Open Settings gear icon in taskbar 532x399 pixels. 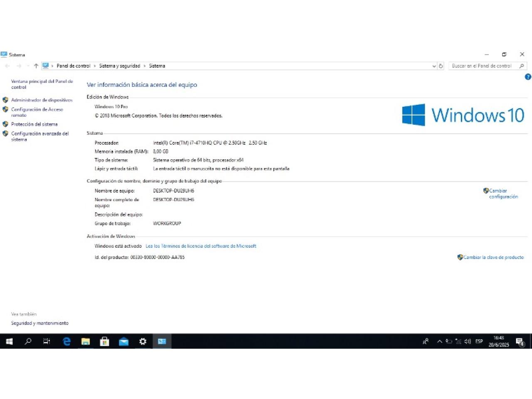(143, 341)
